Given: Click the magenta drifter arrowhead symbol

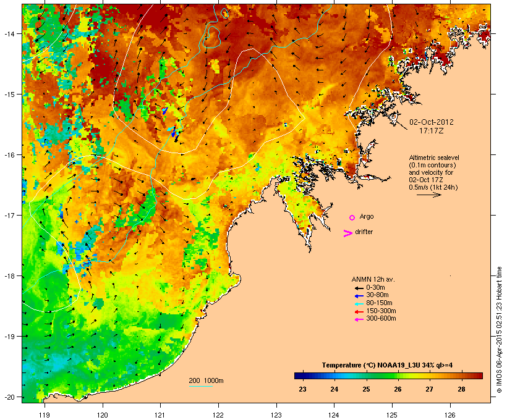Looking at the screenshot, I should [x=347, y=233].
